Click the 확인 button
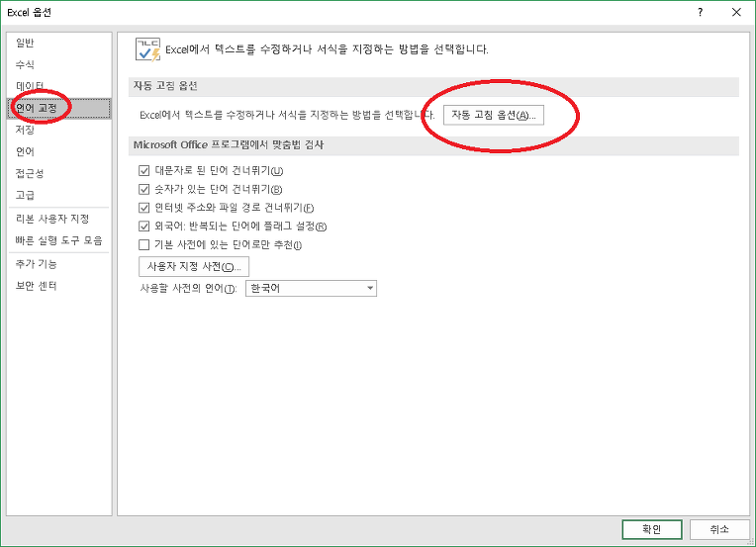 [x=652, y=529]
